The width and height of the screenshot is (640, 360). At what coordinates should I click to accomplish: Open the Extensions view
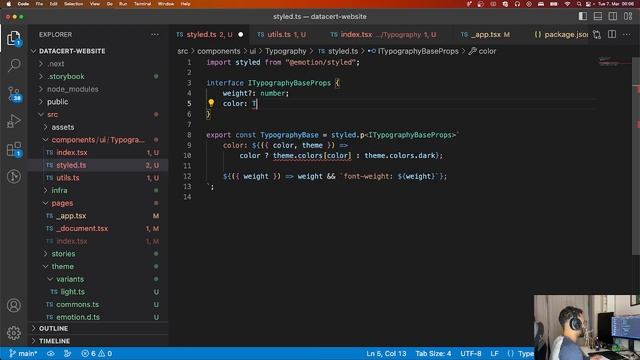[14, 149]
